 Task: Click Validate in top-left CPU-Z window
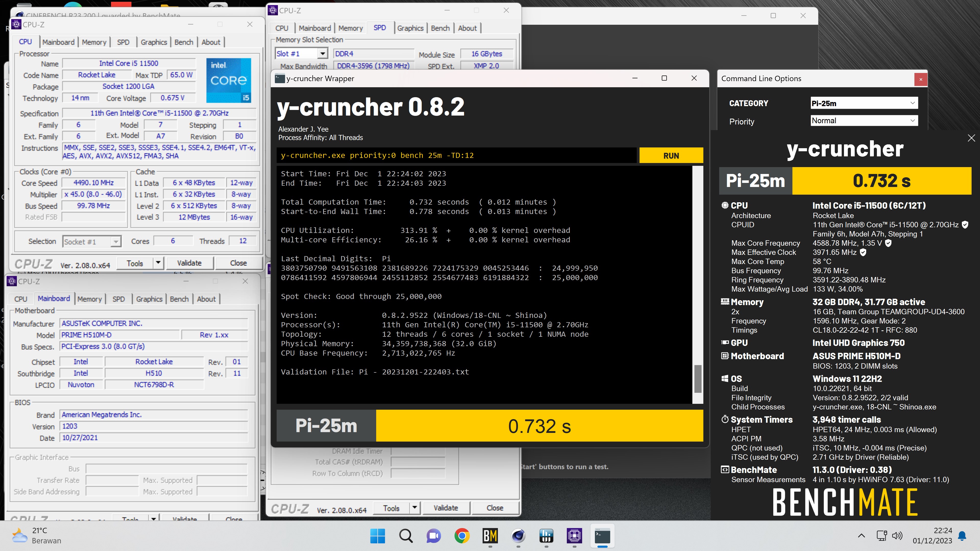(x=189, y=263)
